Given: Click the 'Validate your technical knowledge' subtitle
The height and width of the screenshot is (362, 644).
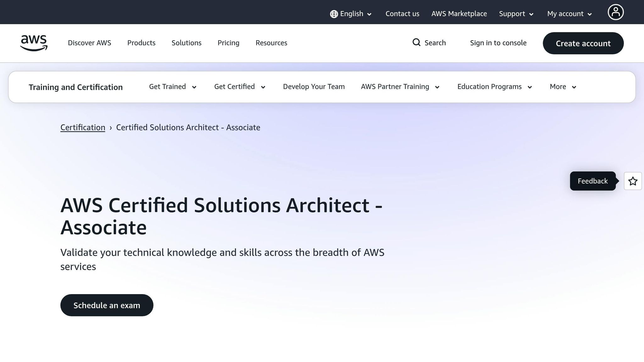Looking at the screenshot, I should coord(222,259).
